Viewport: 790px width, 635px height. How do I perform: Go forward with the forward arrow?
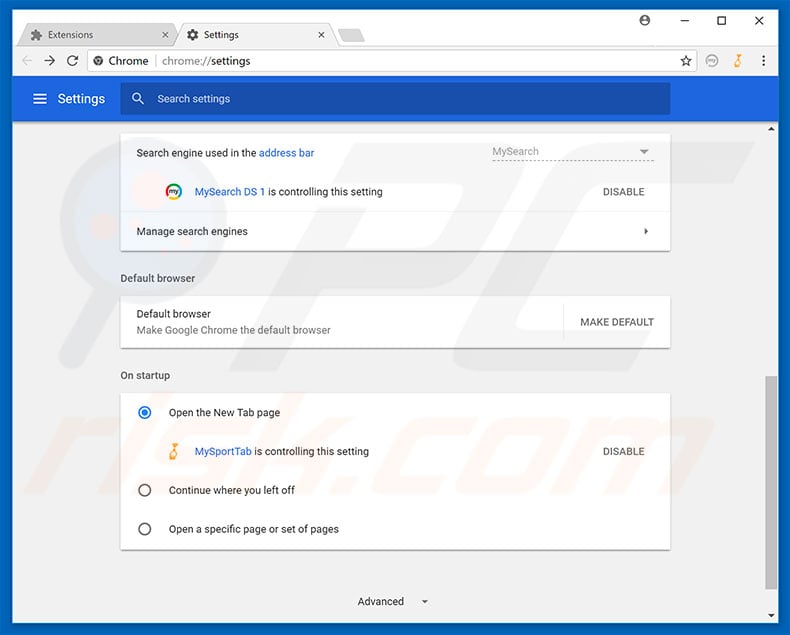click(x=49, y=61)
